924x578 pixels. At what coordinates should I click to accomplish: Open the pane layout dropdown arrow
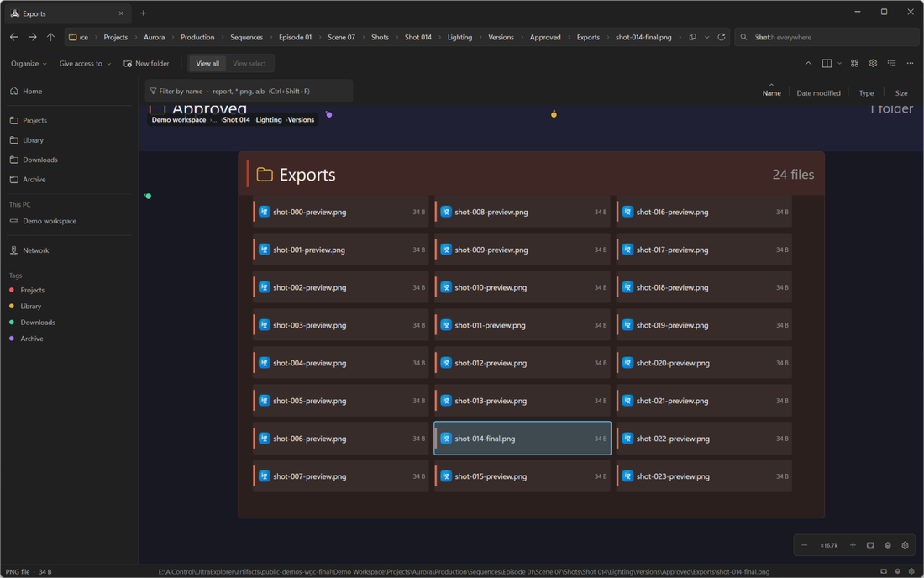point(839,64)
